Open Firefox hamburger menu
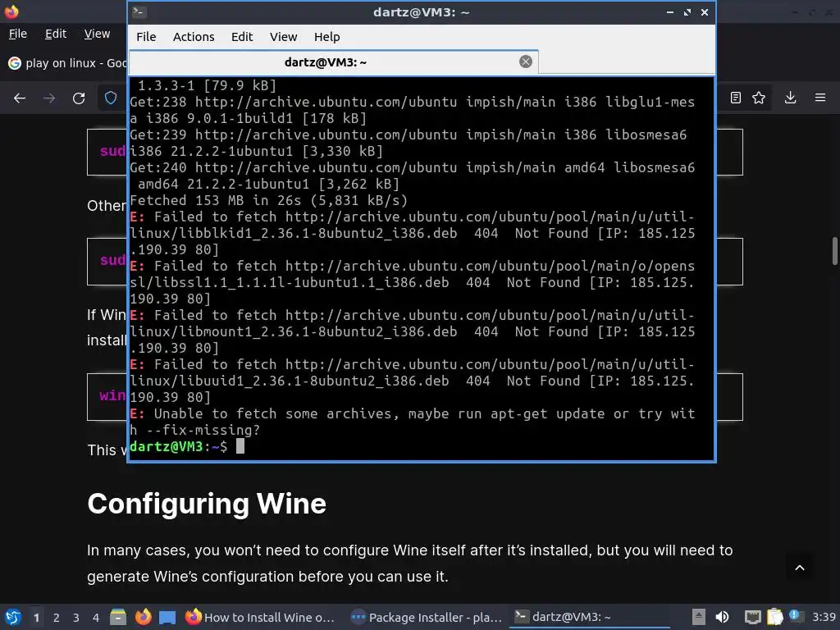 coord(819,98)
